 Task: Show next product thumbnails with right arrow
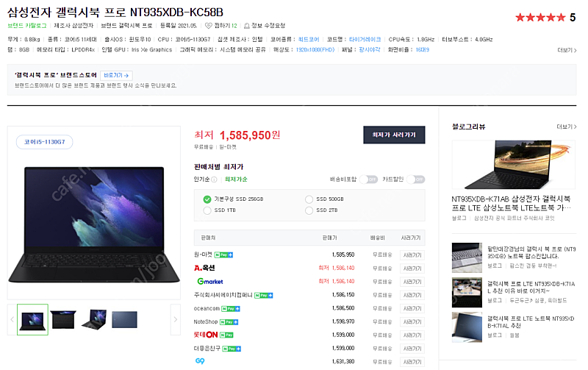click(176, 319)
